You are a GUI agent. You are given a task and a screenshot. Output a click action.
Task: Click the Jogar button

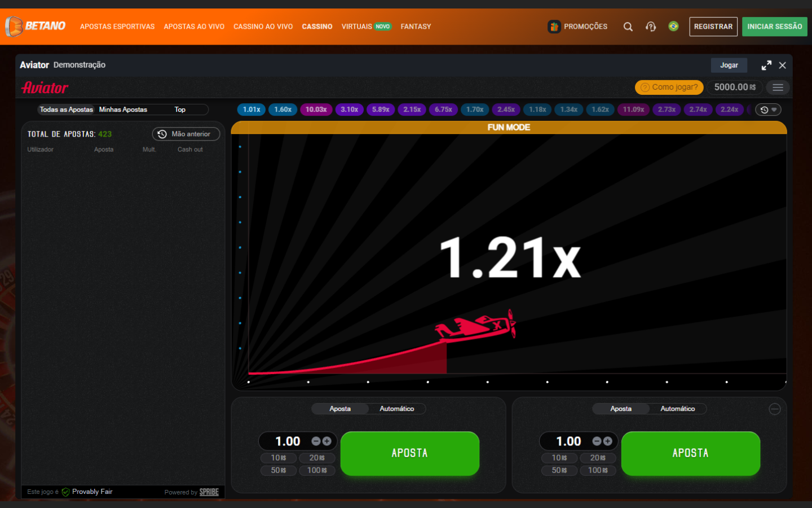click(729, 65)
